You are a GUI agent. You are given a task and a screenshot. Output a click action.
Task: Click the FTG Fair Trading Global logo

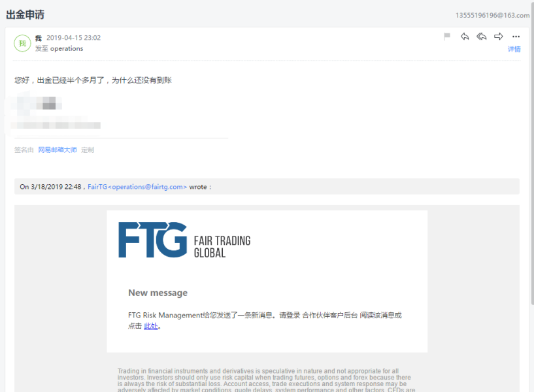point(184,240)
